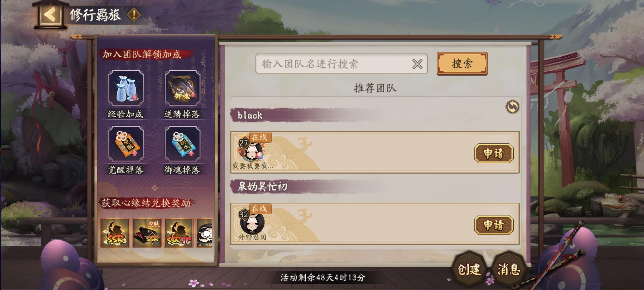644x290 pixels.
Task: Open the info exclamation icon beside 修行羁旅
Action: pos(134,15)
